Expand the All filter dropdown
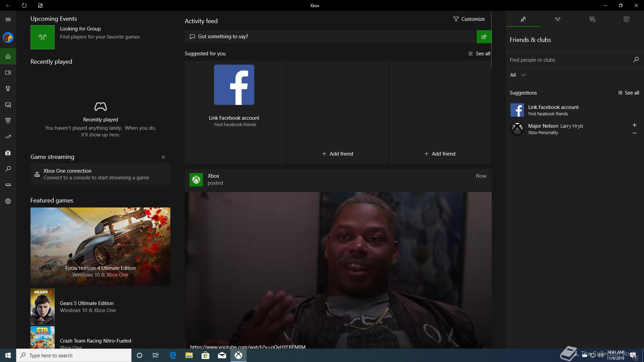644x362 pixels. tap(518, 75)
